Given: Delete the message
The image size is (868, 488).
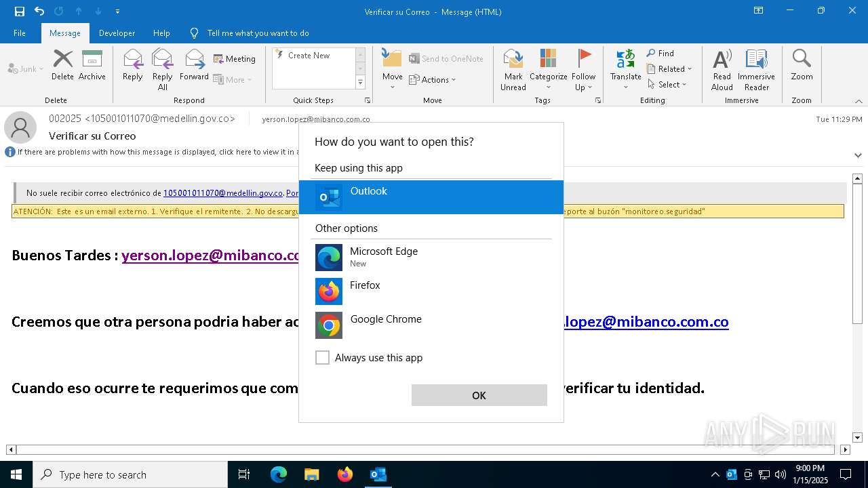Looking at the screenshot, I should click(62, 65).
